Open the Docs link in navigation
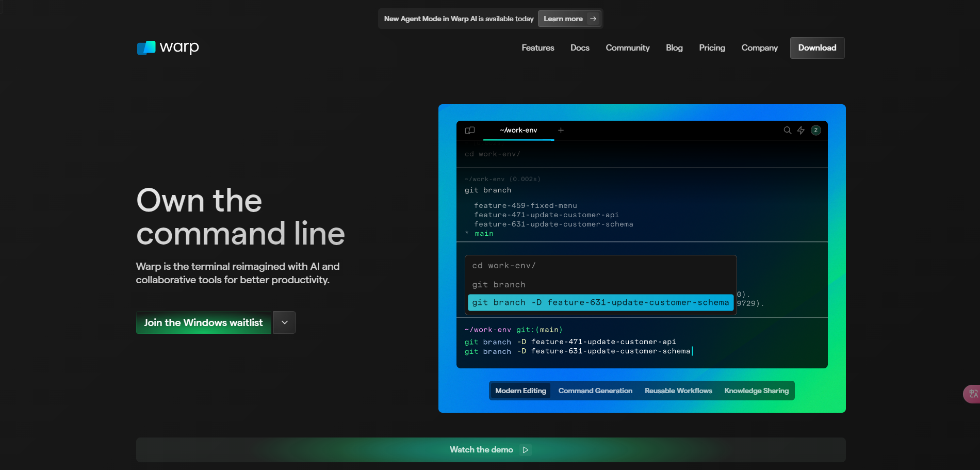980x470 pixels. click(x=580, y=48)
